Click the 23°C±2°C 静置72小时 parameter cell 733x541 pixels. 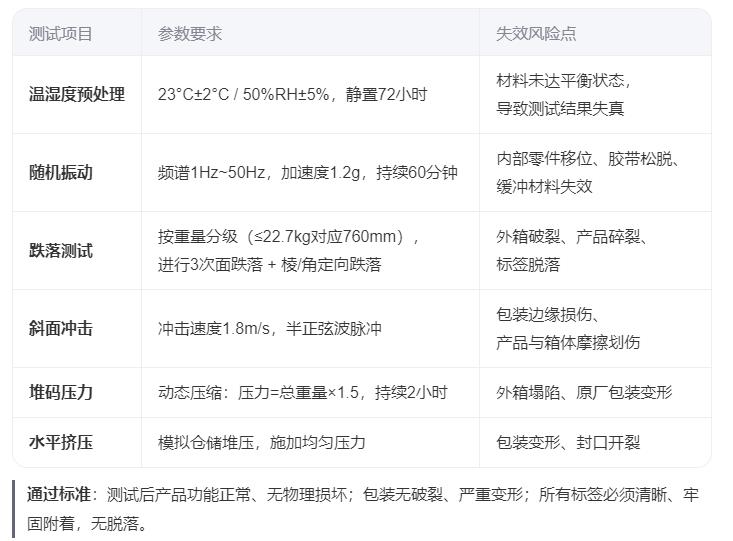coord(292,95)
